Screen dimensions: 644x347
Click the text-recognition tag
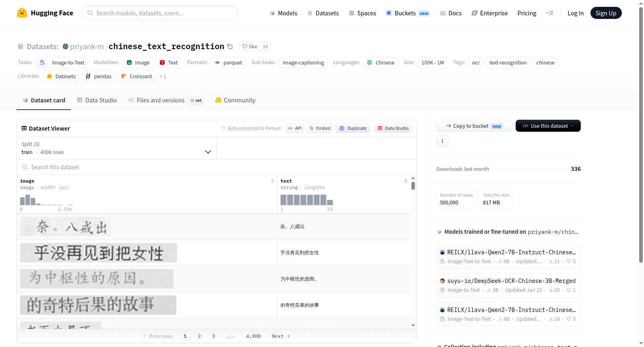[508, 62]
